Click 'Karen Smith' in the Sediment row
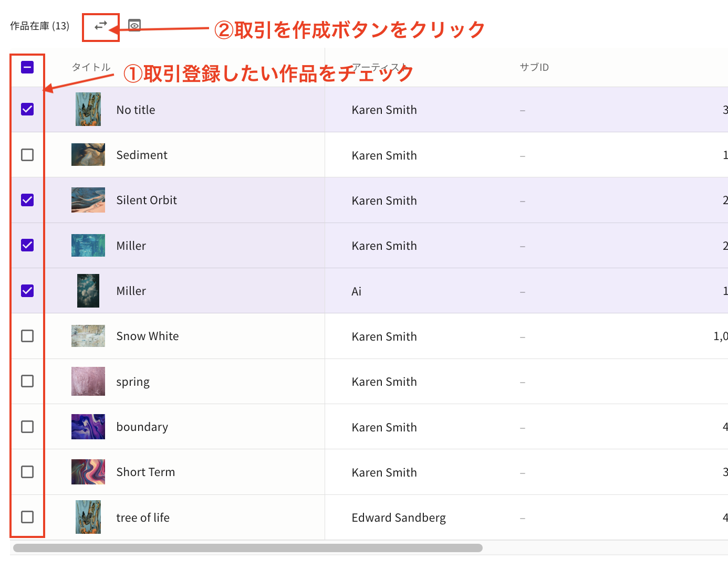 click(x=384, y=155)
